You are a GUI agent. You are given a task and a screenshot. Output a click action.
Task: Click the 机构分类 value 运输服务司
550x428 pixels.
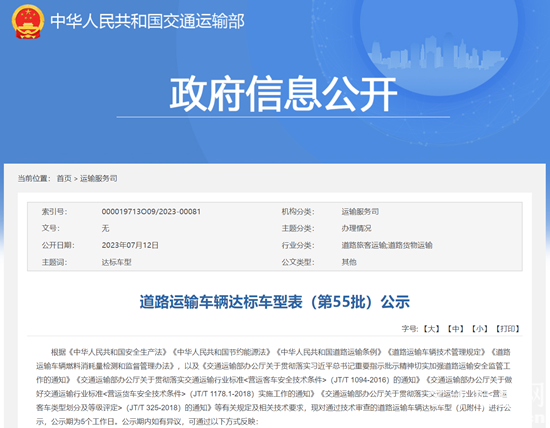[x=360, y=212]
